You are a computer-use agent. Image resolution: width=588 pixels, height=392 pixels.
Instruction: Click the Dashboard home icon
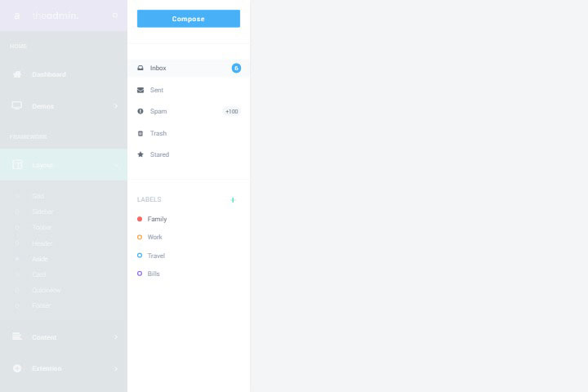click(17, 74)
